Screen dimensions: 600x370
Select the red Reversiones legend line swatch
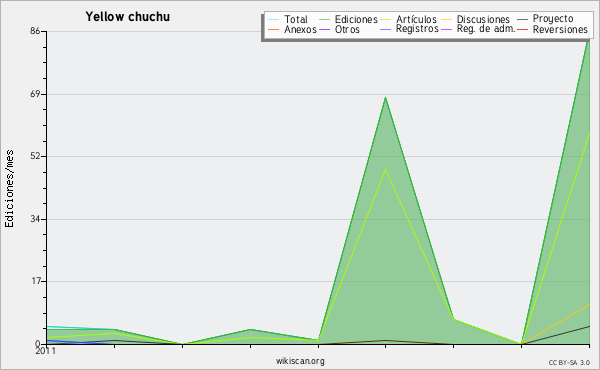pos(522,29)
